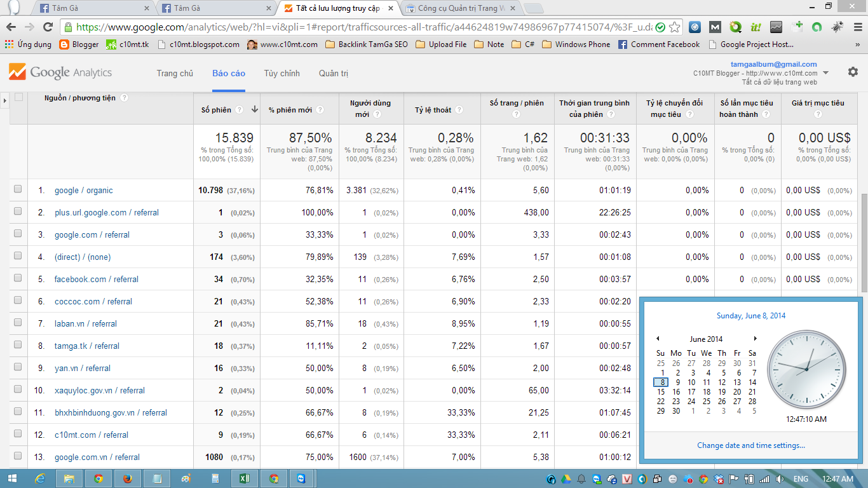Viewport: 868px width, 488px height.
Task: Click the ENG language indicator in tray
Action: pos(801,479)
